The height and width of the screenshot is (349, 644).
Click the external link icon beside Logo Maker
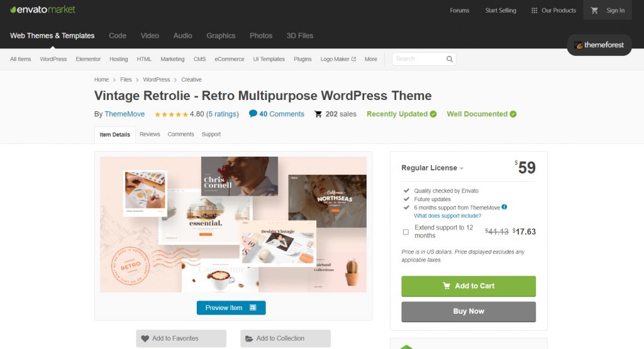(353, 58)
